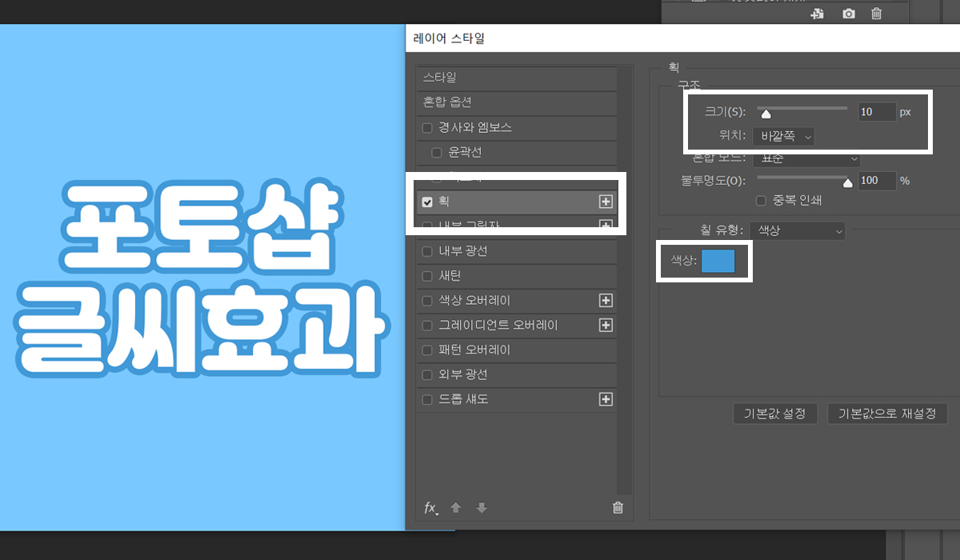Click the delete effect trash icon in dialog

pos(618,507)
